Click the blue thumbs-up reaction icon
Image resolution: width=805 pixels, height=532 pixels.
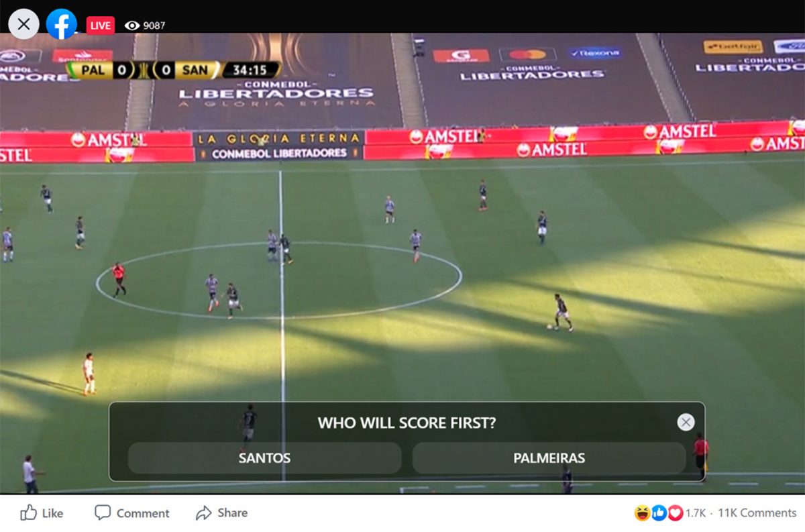pyautogui.click(x=659, y=513)
